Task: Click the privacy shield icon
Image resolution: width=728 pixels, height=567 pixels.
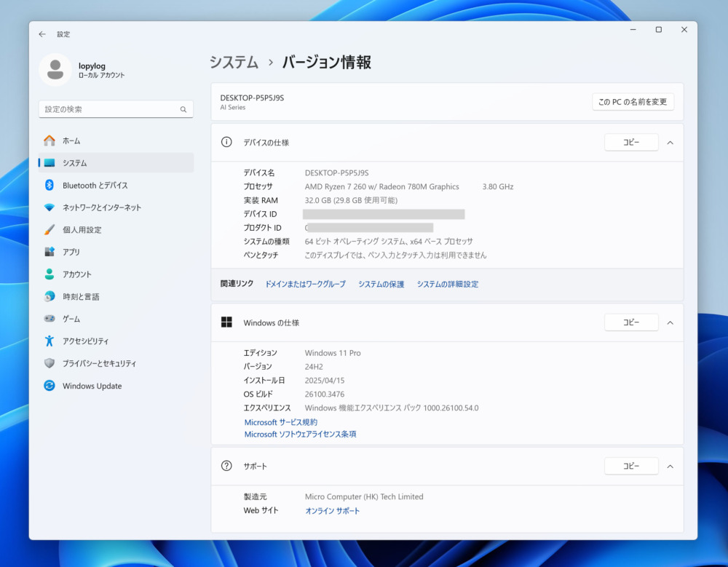Action: point(50,363)
